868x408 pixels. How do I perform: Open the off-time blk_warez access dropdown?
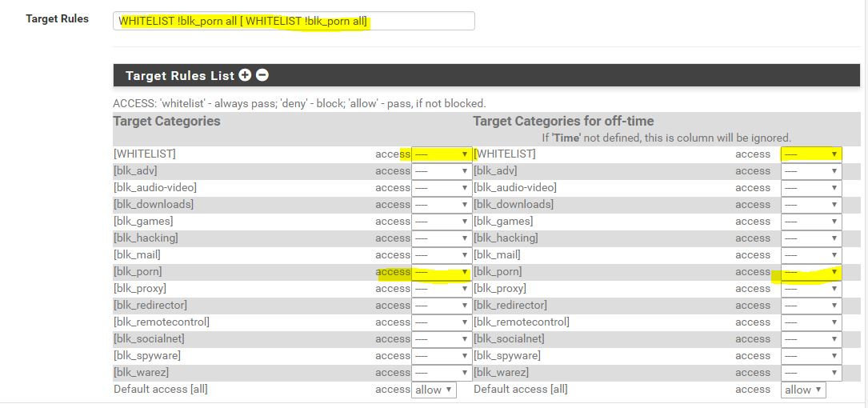(x=811, y=373)
